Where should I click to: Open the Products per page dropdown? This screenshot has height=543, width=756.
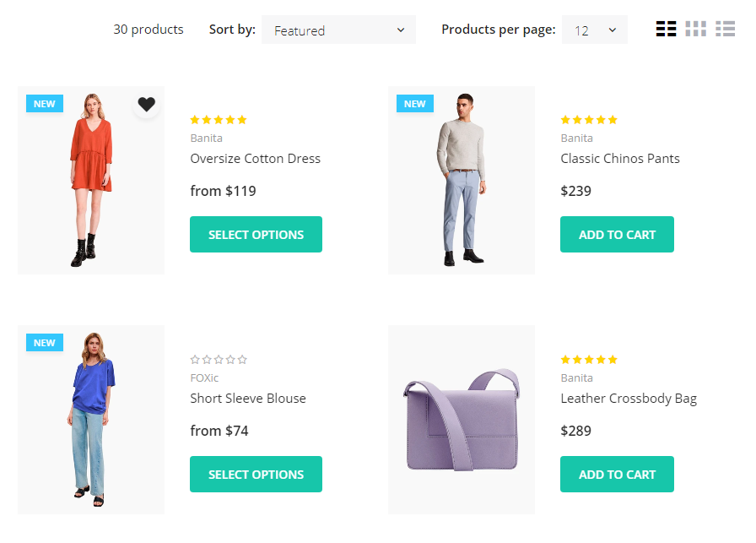[594, 30]
